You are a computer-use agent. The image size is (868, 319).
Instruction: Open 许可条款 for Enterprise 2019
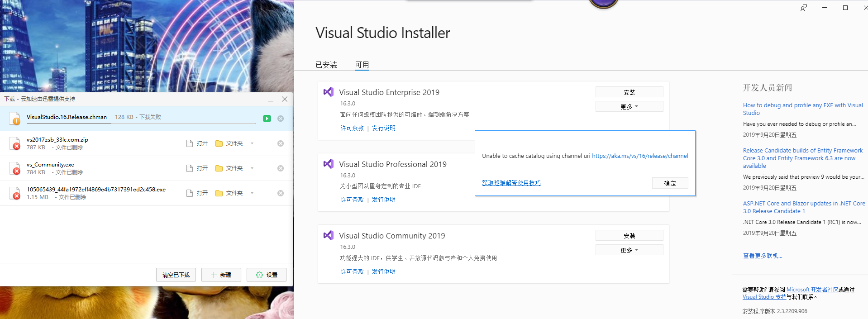352,128
